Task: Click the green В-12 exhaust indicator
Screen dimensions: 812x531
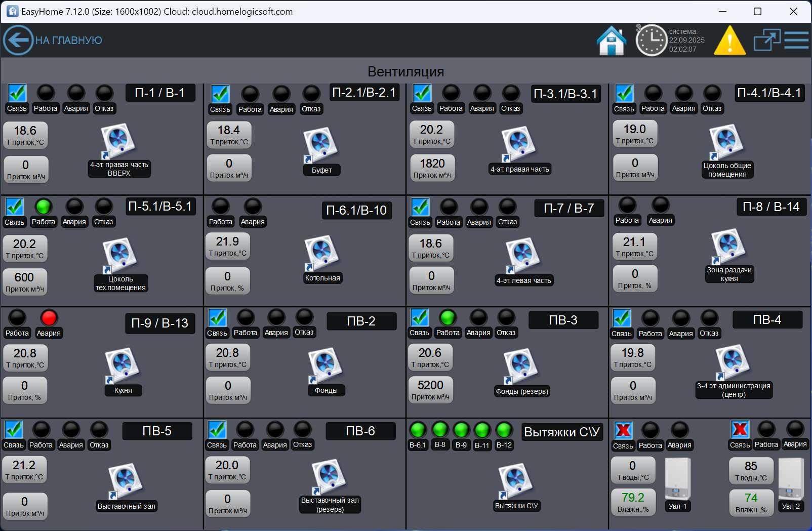Action: [504, 430]
